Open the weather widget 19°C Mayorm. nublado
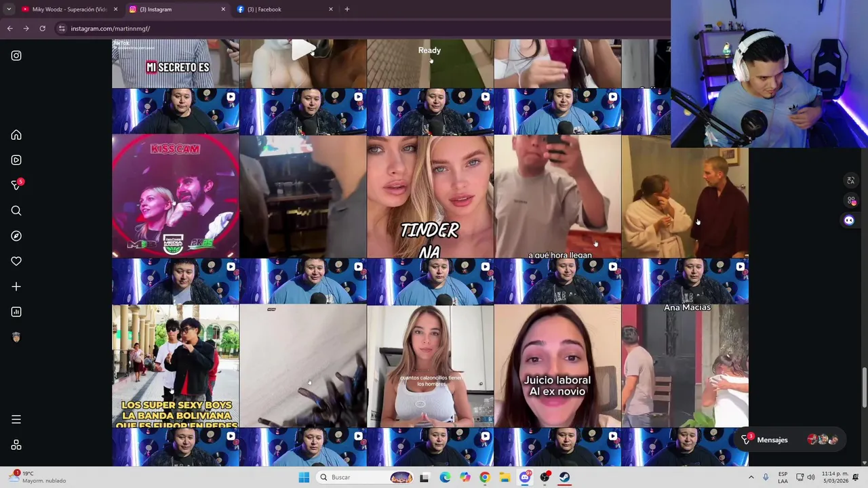This screenshot has height=488, width=868. (x=38, y=477)
